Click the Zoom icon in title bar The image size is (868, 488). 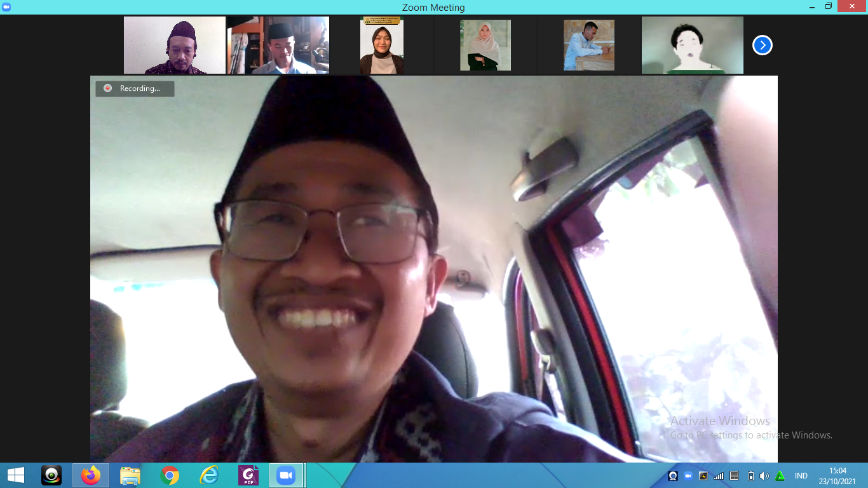[6, 7]
